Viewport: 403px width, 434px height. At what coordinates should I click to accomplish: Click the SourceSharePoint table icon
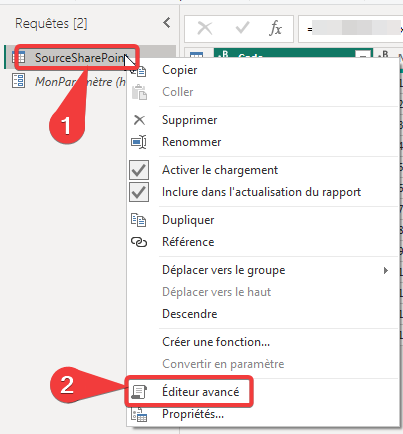19,58
